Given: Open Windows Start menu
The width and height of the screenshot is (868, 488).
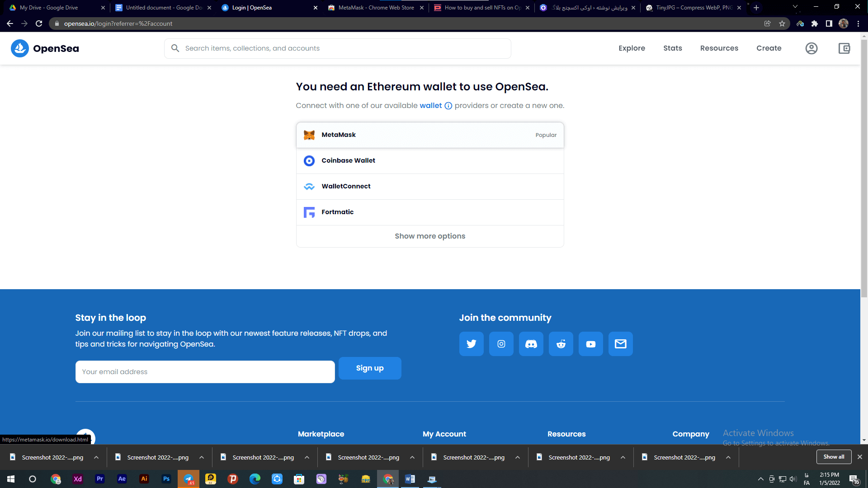Looking at the screenshot, I should click(x=11, y=479).
